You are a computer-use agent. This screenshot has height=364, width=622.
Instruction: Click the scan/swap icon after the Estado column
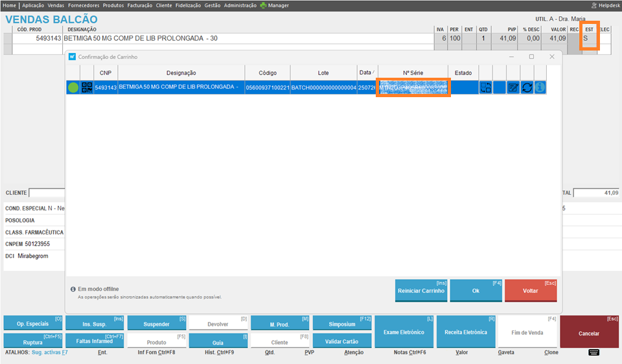click(485, 87)
